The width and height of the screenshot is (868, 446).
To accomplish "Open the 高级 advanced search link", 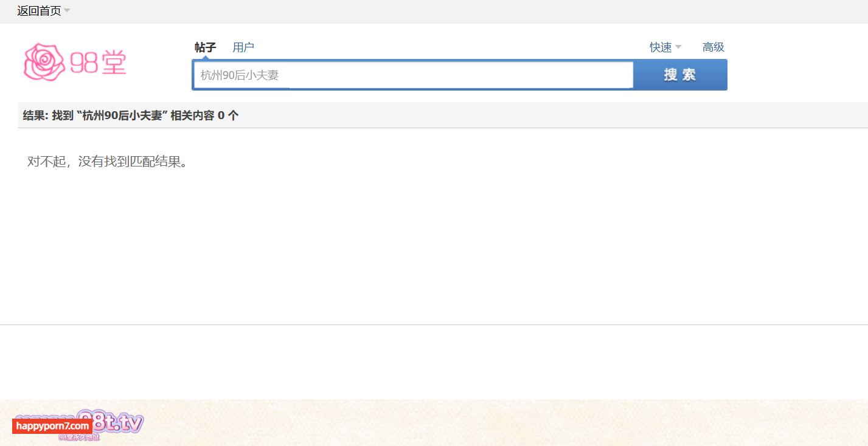I will [x=713, y=47].
